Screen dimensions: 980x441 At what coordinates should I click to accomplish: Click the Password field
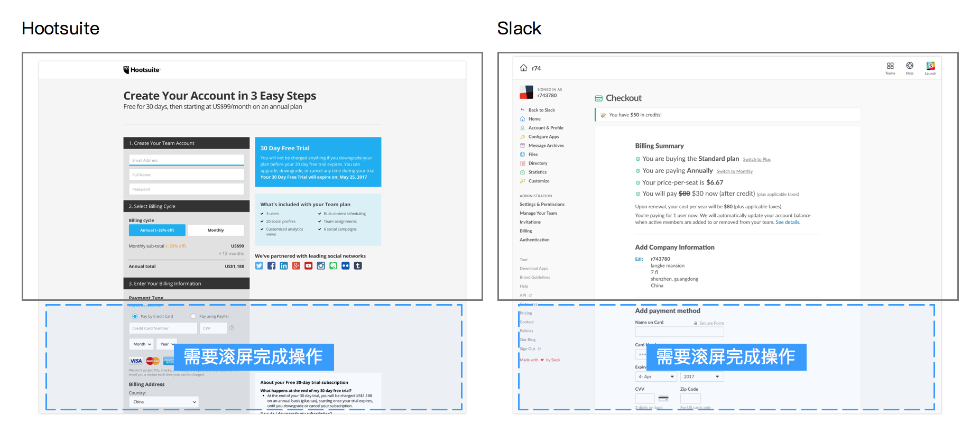(187, 189)
